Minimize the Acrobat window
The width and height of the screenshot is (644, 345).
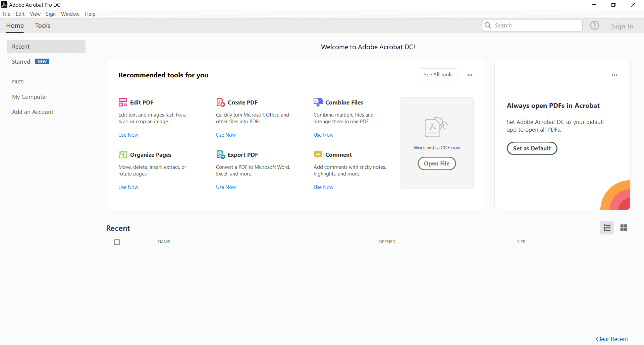pyautogui.click(x=594, y=5)
